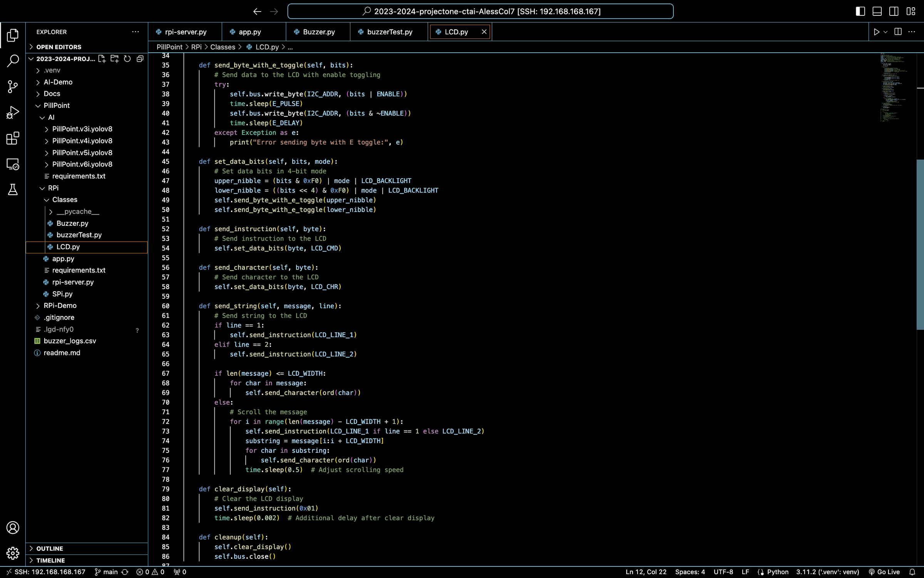
Task: Open the Remote Explorer view
Action: click(x=13, y=164)
